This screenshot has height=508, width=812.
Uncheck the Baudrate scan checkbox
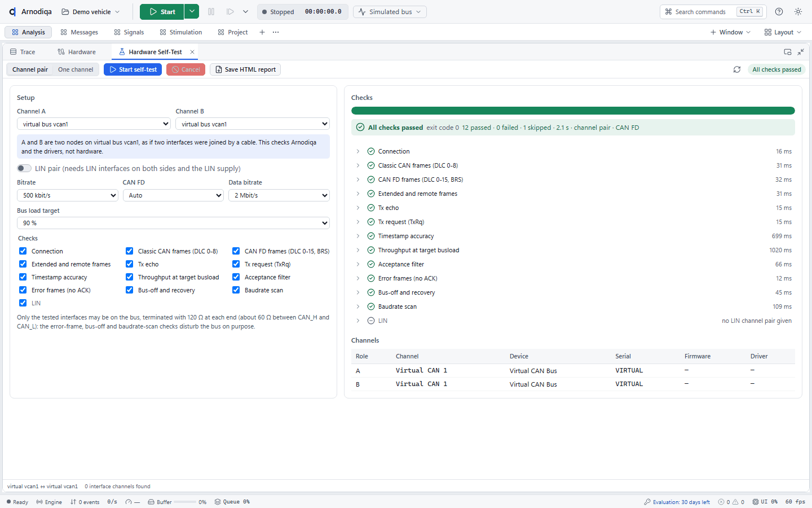point(236,290)
